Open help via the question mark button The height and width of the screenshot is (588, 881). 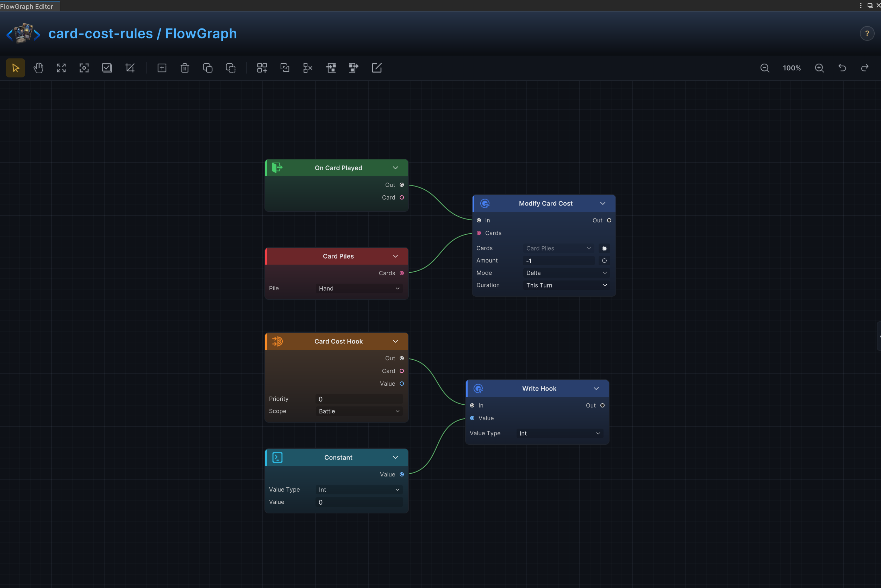[867, 33]
